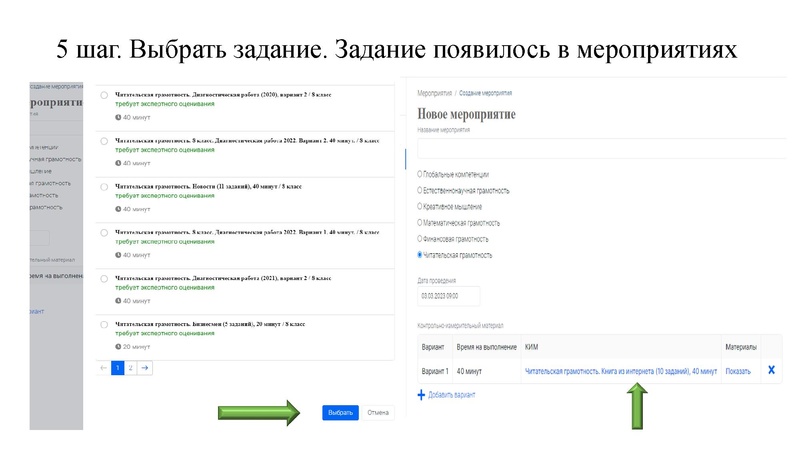Image resolution: width=800 pixels, height=450 pixels.
Task: Open pagination page 2
Action: [x=131, y=368]
